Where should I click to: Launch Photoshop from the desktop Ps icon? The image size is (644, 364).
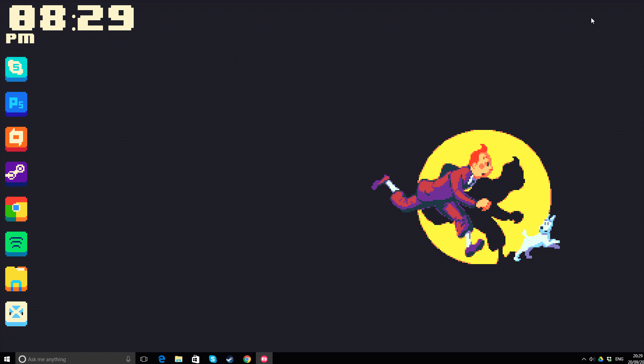pyautogui.click(x=16, y=104)
